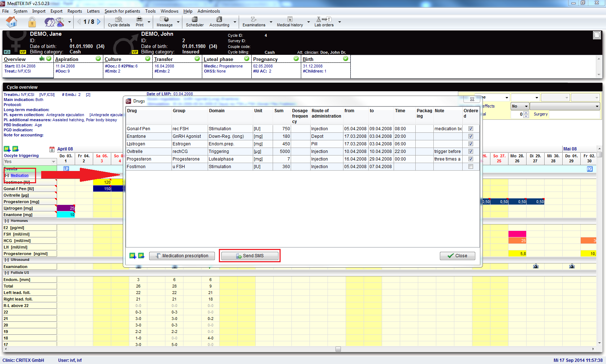This screenshot has width=606, height=364.
Task: Enable Ordered checkbox for Fostimon
Action: (x=471, y=167)
